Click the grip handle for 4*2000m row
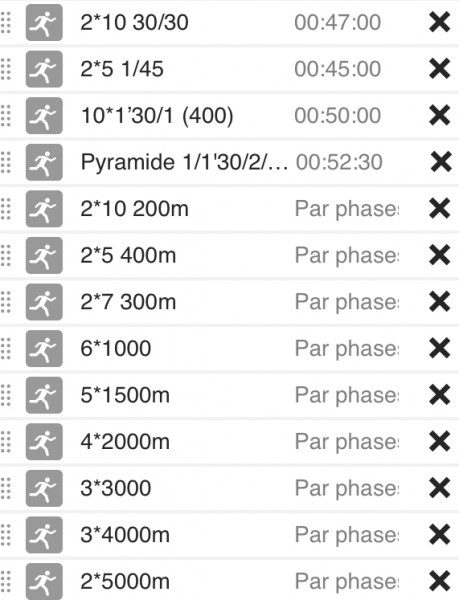The height and width of the screenshot is (600, 459). pyautogui.click(x=6, y=442)
